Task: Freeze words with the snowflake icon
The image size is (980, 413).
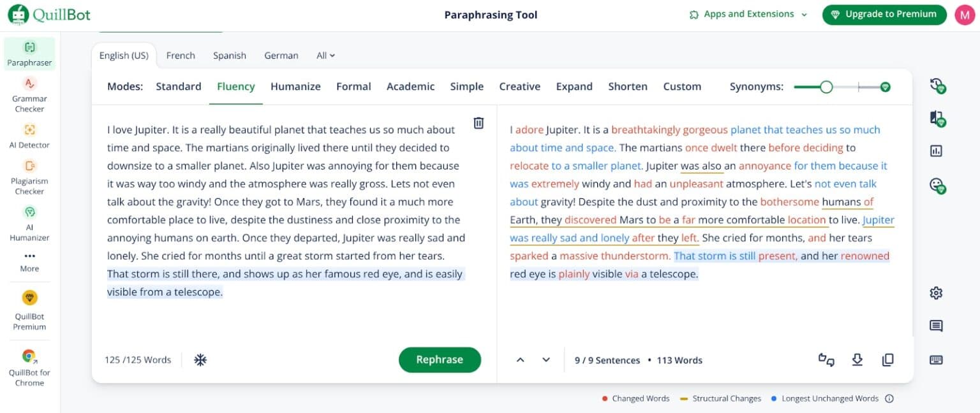Action: click(200, 359)
